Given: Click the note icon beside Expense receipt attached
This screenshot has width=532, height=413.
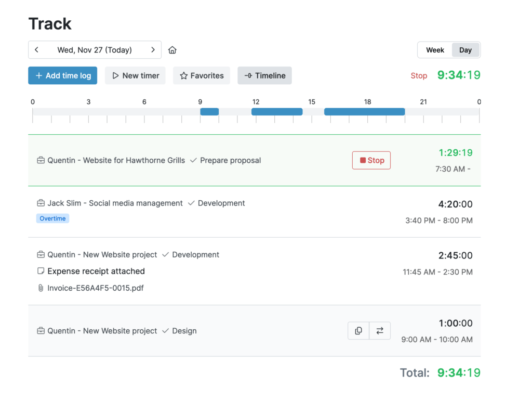Looking at the screenshot, I should [x=41, y=271].
